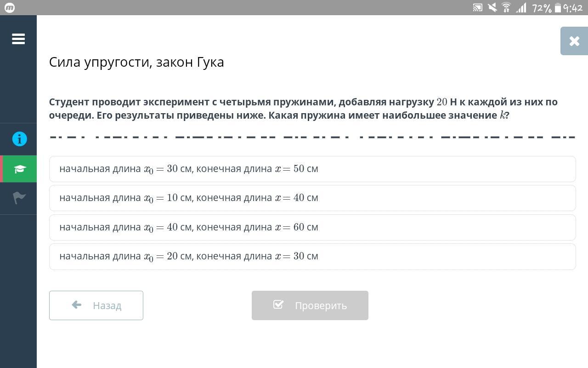Tap the clock showing 9:42
Screen dimensions: 588x368
573,8
